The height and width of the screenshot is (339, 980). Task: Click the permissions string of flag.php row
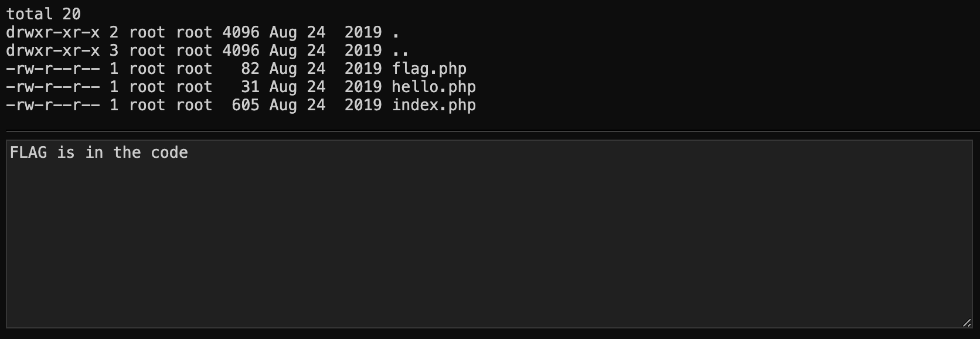(x=53, y=69)
